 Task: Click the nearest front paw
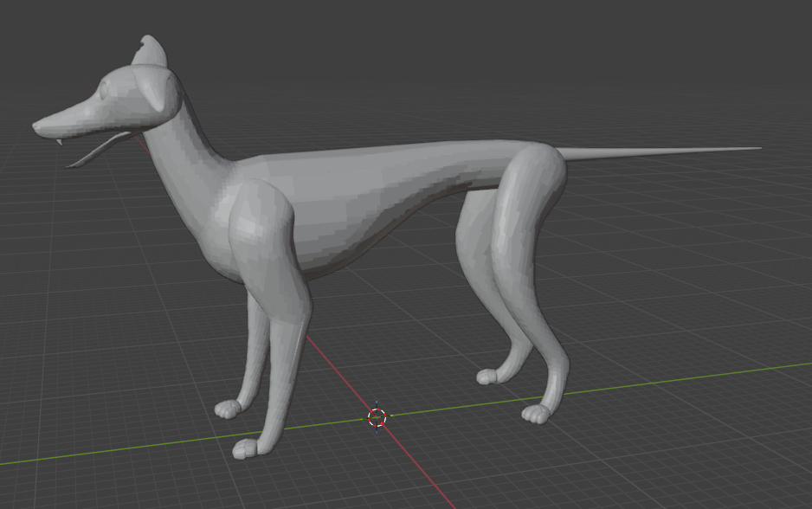tap(247, 448)
